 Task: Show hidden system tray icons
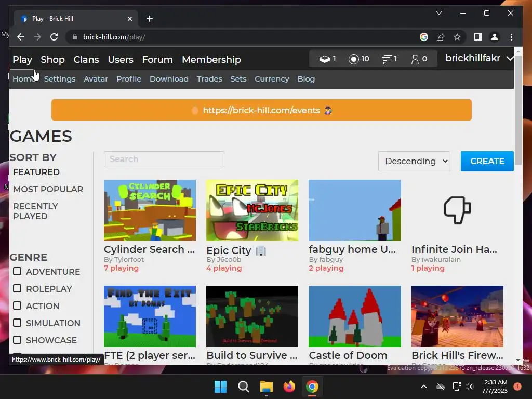[424, 387]
